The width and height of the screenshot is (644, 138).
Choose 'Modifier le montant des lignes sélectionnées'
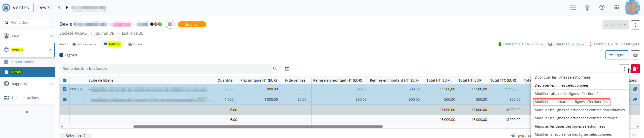pos(571,102)
